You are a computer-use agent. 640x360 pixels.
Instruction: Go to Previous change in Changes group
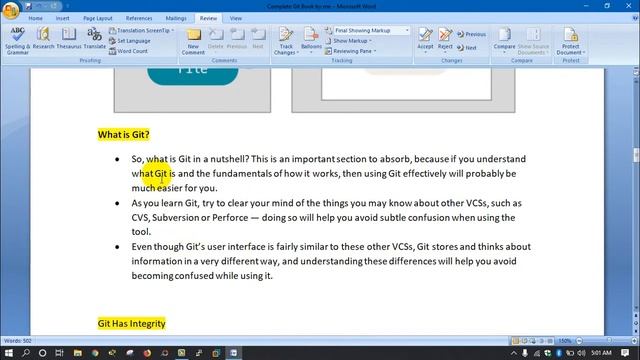pyautogui.click(x=471, y=34)
